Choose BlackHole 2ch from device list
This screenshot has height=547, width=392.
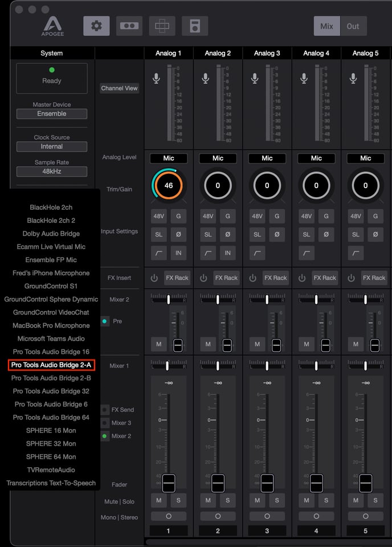51,207
